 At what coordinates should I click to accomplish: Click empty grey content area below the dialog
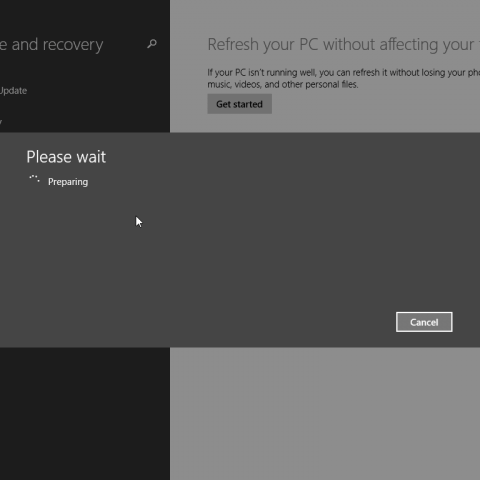(325, 413)
